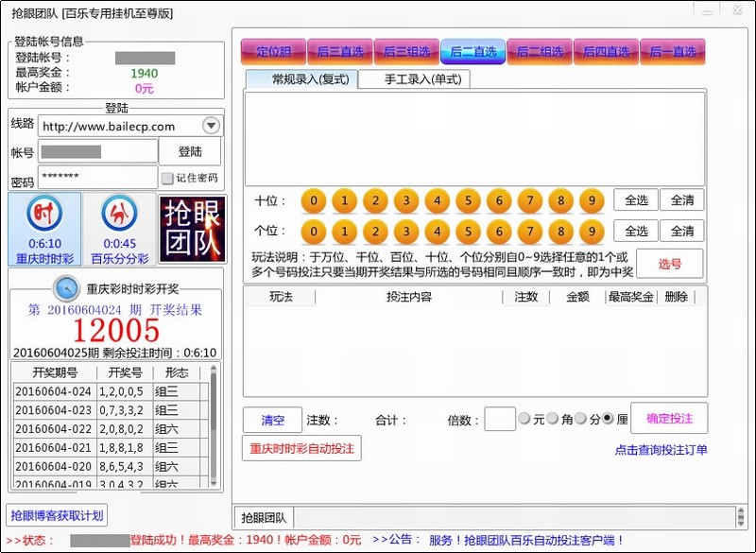Click 全清 button for the 十位 row
Image resolution: width=756 pixels, height=553 pixels.
(x=682, y=200)
